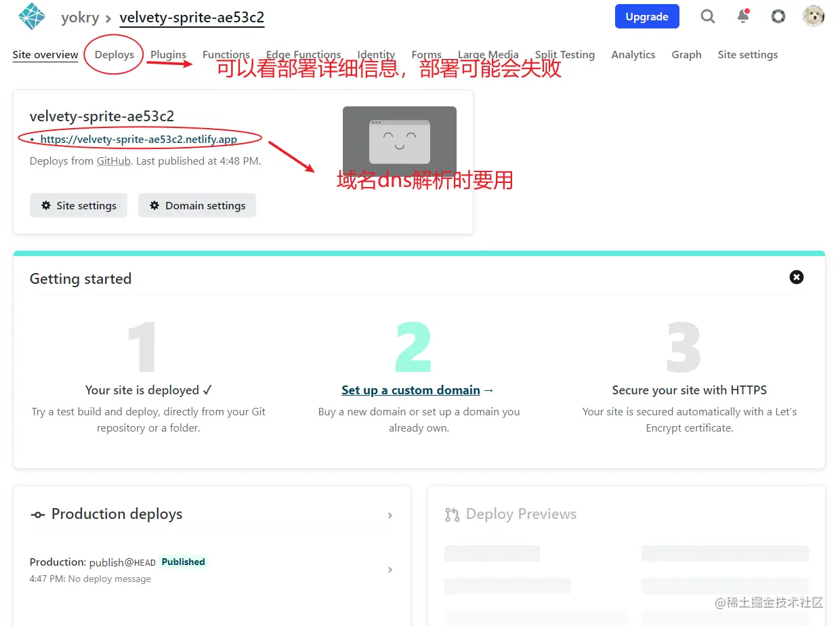Switch to the Split Testing tab
840x626 pixels.
click(x=565, y=55)
